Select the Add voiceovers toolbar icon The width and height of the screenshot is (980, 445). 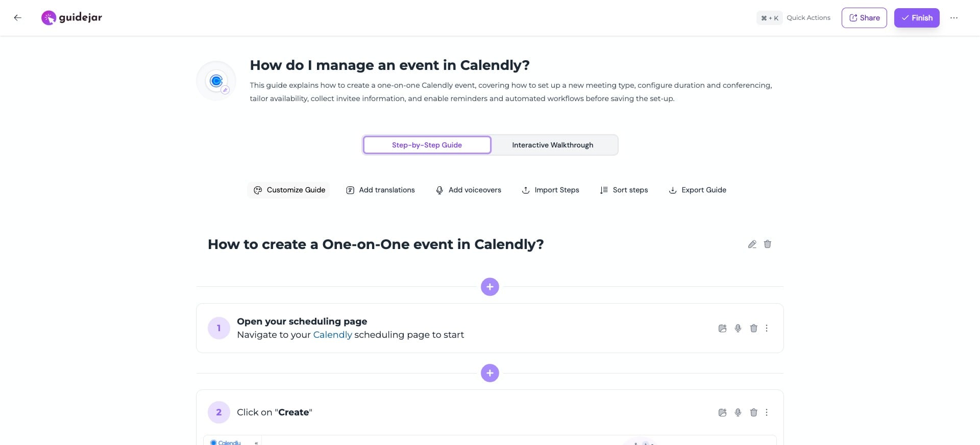click(x=439, y=190)
